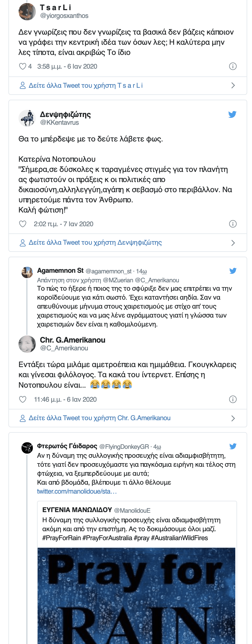Viewport: 252px width, 644px height.
Task: Open the 11:46 μ.μ. - 6 Ιαν 2020 timestamp
Action: (65, 399)
